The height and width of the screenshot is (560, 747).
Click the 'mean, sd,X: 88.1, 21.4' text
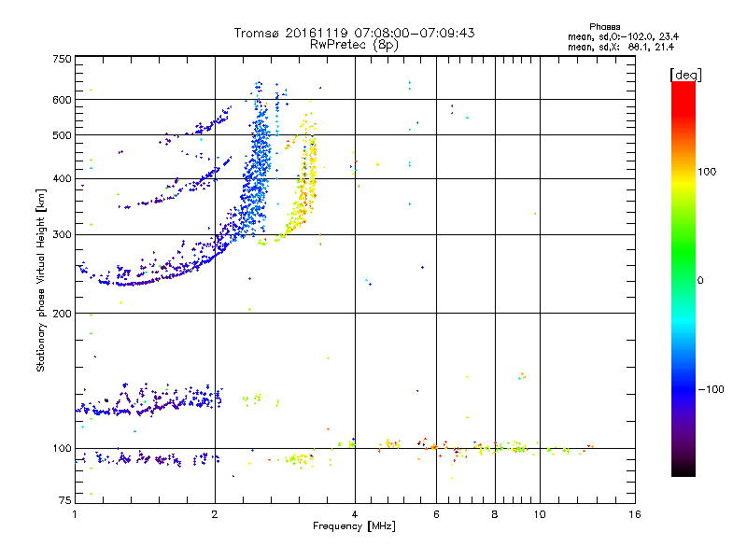(x=621, y=47)
